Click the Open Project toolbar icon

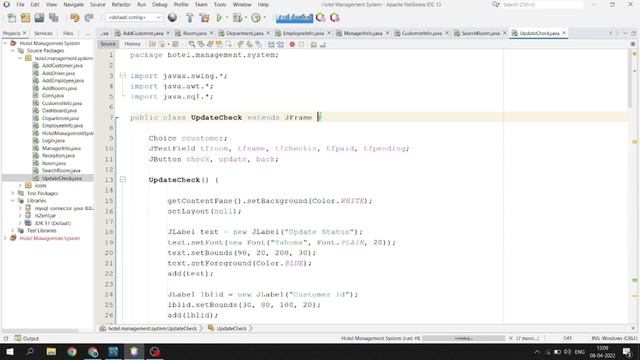[39, 18]
